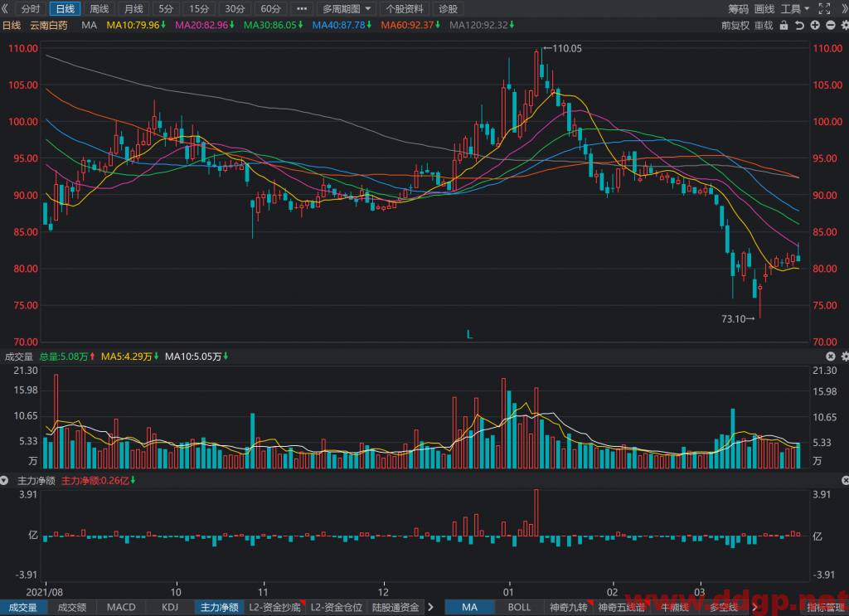Show more sub-indicators with arrow
The height and width of the screenshot is (616, 849).
click(431, 608)
